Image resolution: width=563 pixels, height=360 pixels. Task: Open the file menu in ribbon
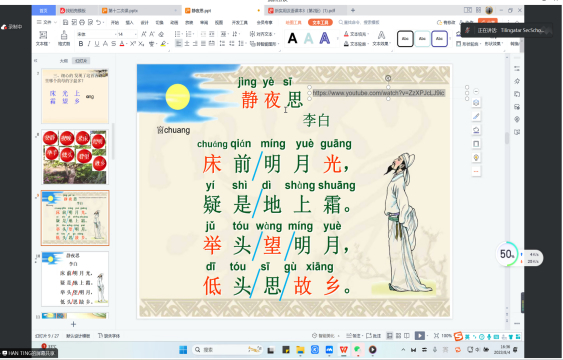[x=47, y=22]
